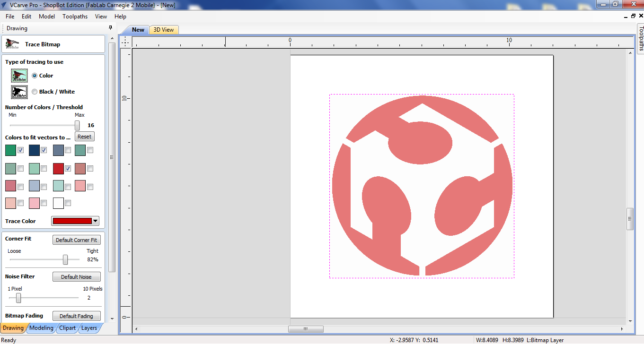Click the cursor X Y coordinates readout
This screenshot has width=644, height=344.
pos(414,340)
